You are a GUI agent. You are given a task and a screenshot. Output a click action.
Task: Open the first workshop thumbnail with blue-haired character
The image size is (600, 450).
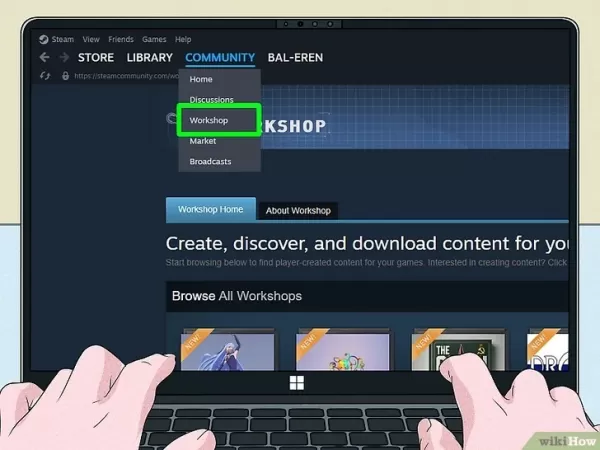click(228, 350)
